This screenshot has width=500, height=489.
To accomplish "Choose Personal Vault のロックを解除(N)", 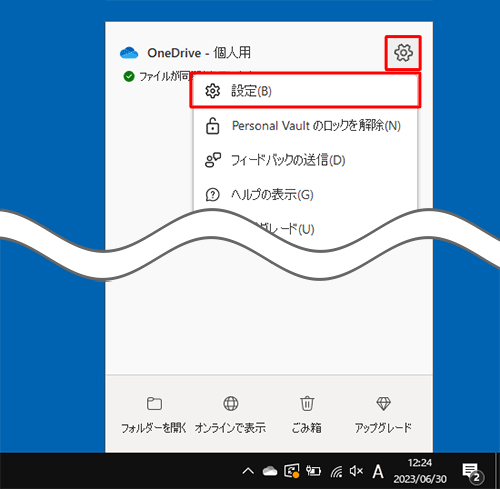I will click(x=305, y=126).
